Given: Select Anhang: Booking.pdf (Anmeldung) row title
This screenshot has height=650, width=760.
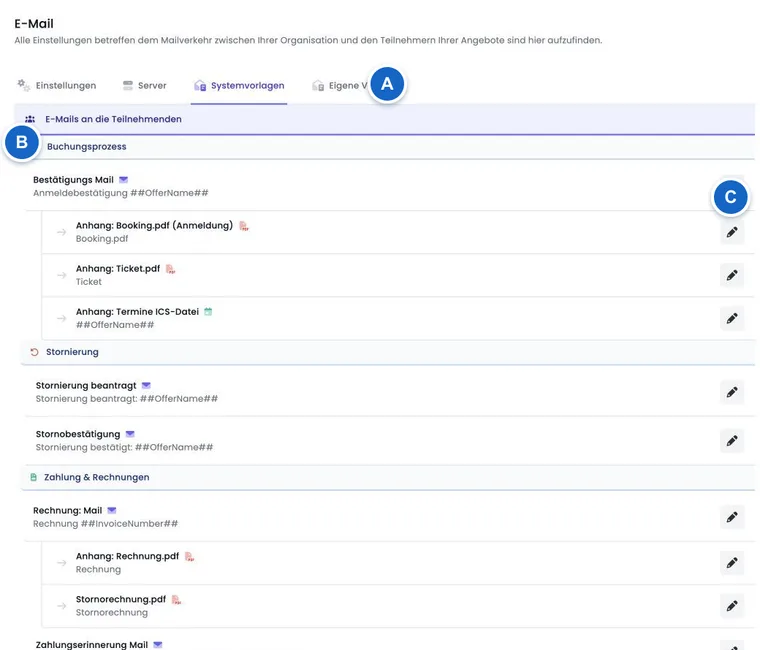Looking at the screenshot, I should pyautogui.click(x=154, y=225).
